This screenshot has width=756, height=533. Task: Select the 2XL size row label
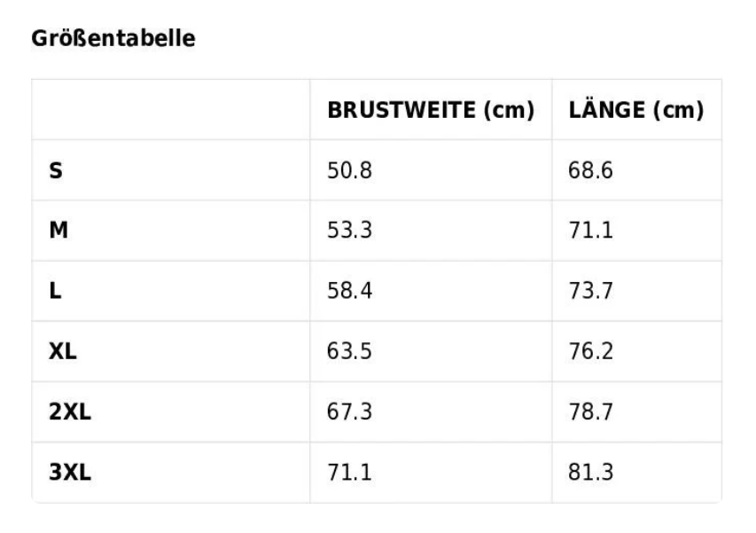click(70, 412)
